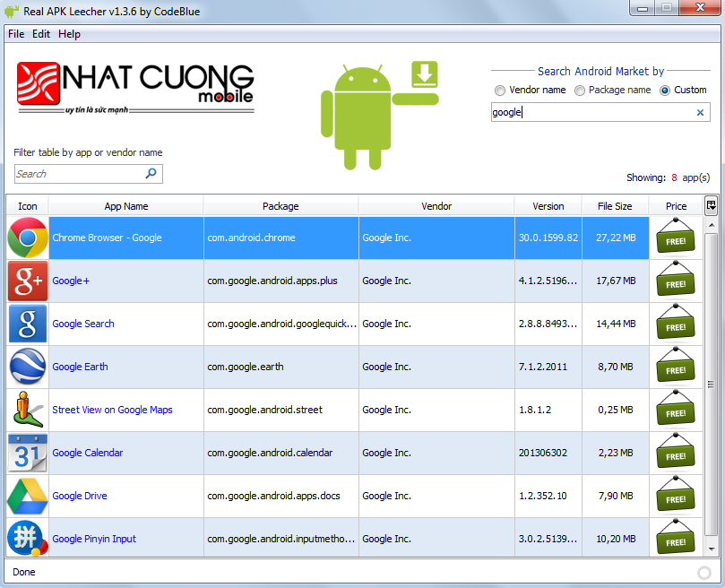725x588 pixels.
Task: Click the Google Earth app icon
Action: 28,367
